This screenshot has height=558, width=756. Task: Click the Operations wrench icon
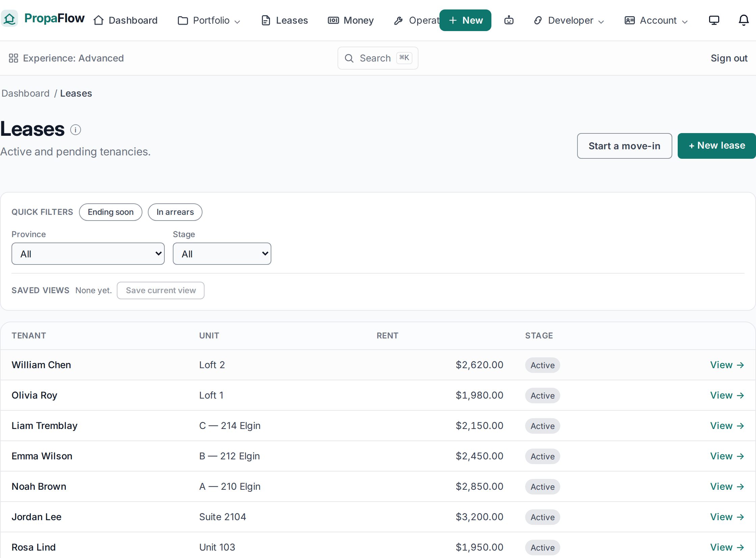tap(398, 21)
